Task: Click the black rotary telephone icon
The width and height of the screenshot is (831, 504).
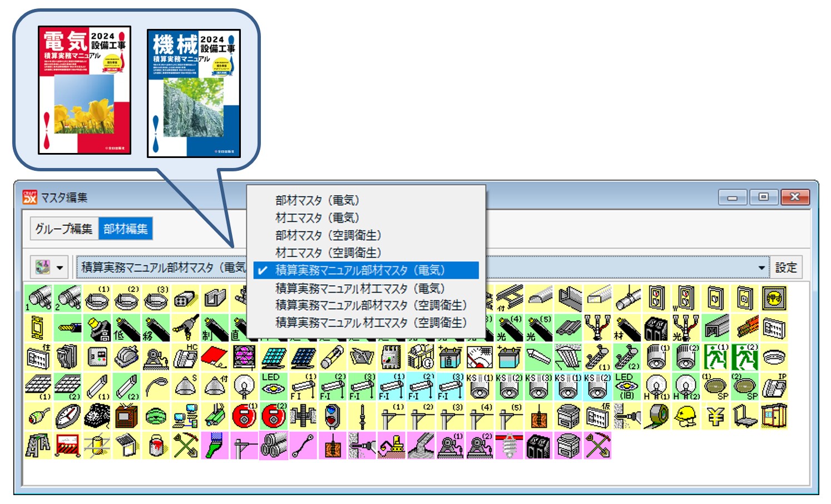Action: point(97,416)
